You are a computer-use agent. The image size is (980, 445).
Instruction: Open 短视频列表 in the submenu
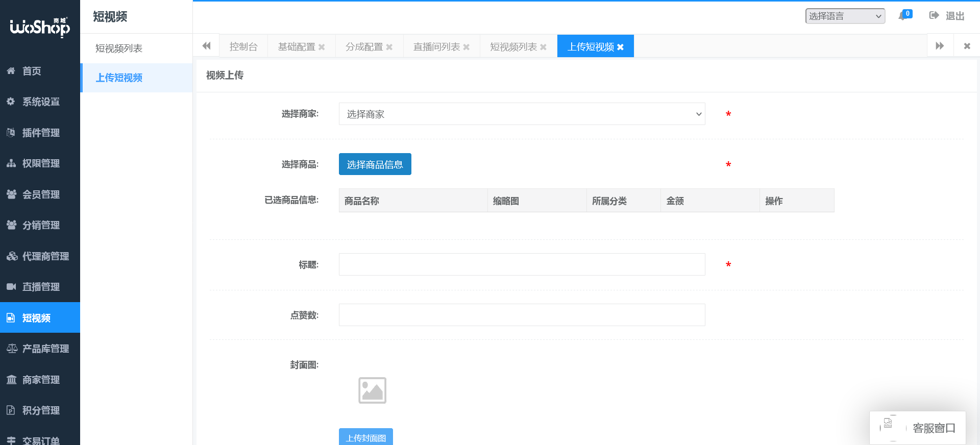[x=119, y=48]
